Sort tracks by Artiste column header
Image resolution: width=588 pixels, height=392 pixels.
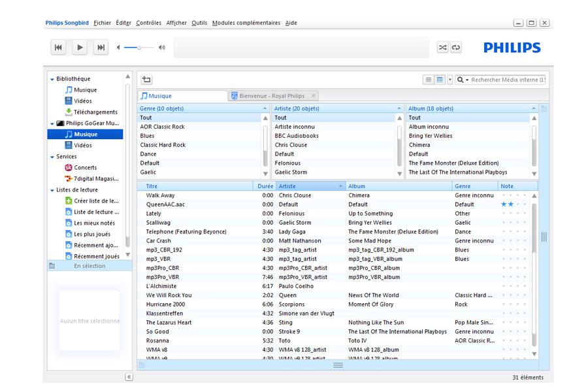310,186
